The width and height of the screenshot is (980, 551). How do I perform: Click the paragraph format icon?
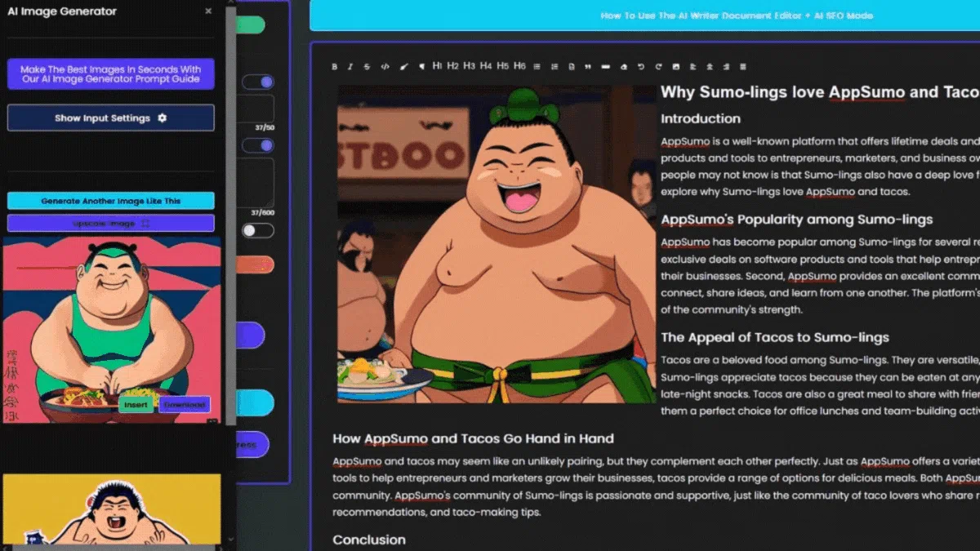click(421, 66)
